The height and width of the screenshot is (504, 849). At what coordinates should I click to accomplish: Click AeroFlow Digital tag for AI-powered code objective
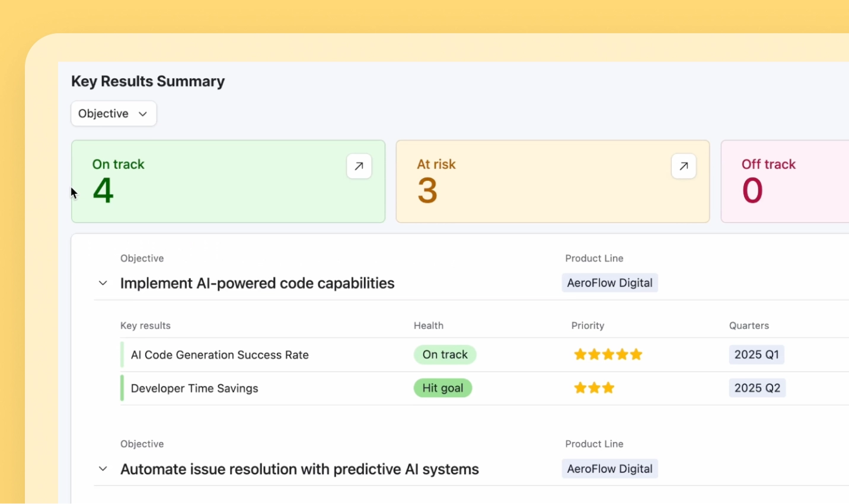coord(609,283)
